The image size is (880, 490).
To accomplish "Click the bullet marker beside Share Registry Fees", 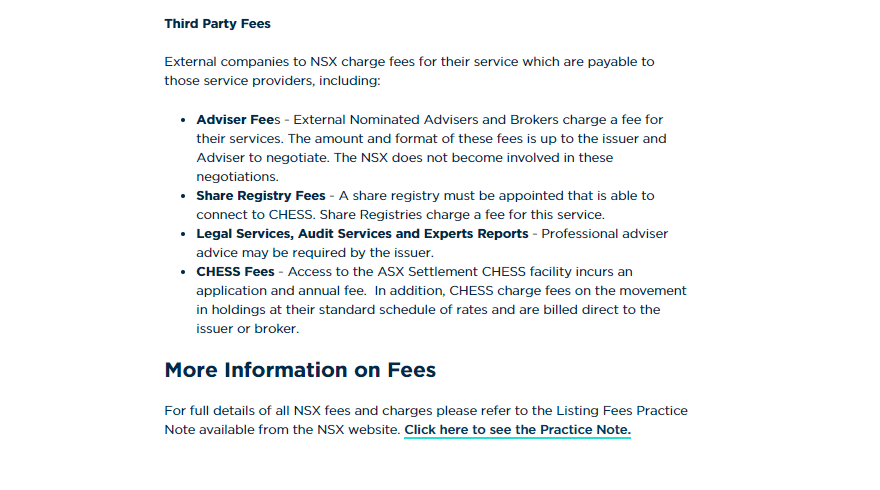I will coord(184,196).
